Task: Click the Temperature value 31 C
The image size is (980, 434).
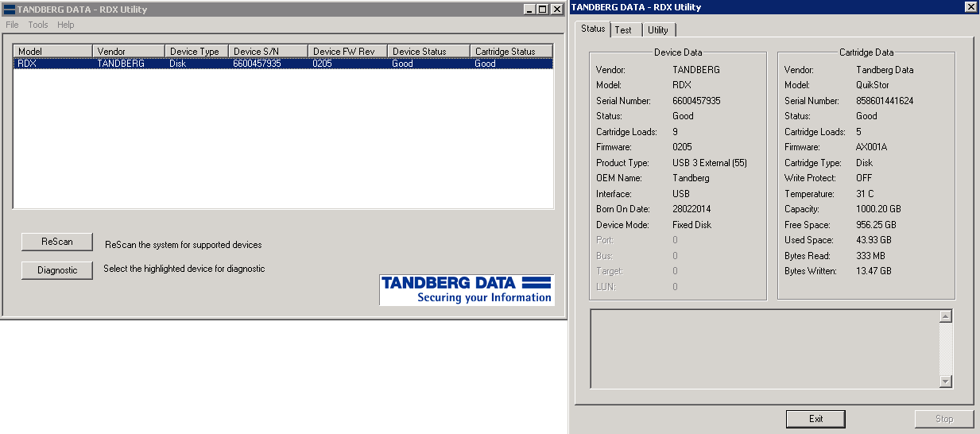Action: 865,194
